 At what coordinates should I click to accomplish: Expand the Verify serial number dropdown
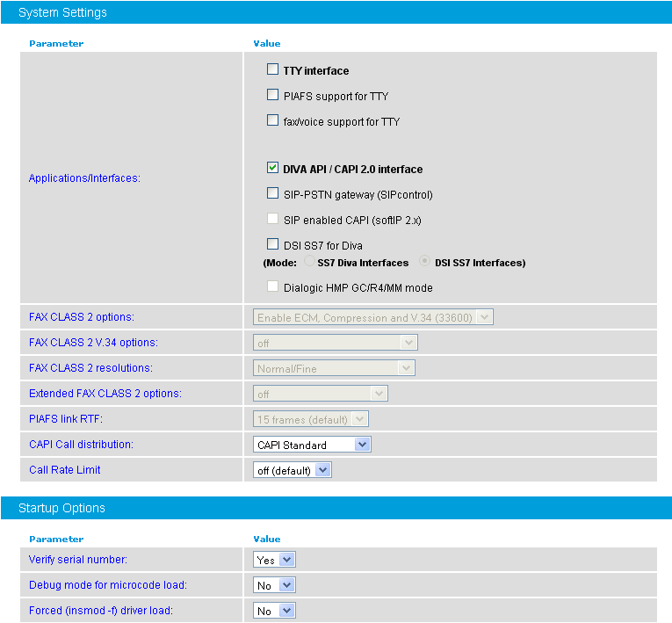274,560
